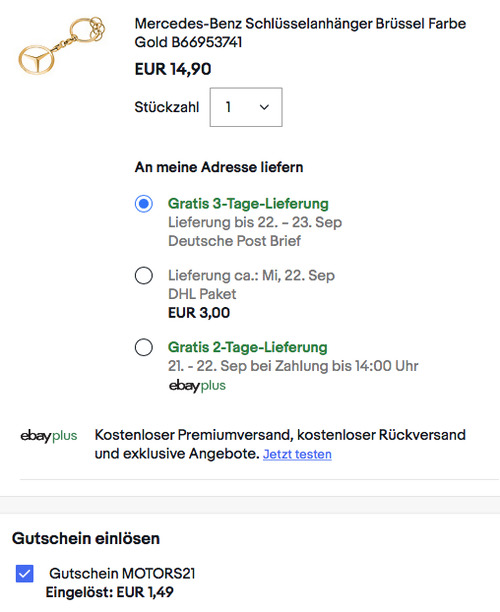
Task: Click the ebay plus logo beside Premiumversand text
Action: click(x=49, y=436)
